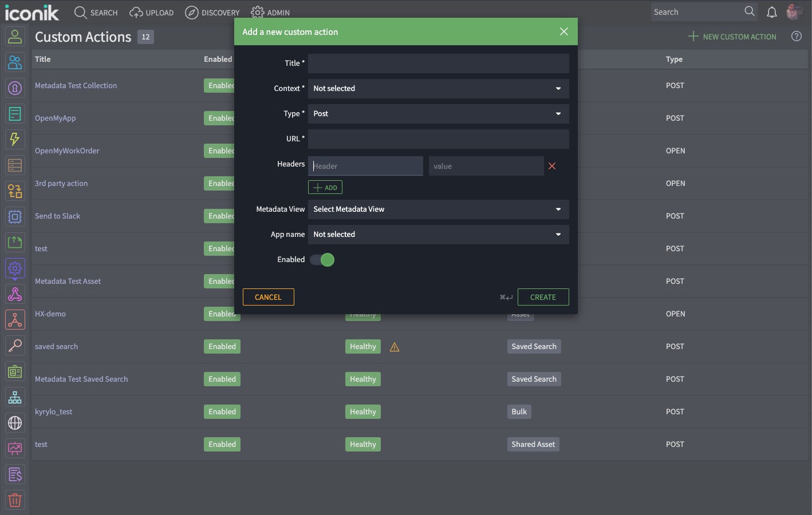Image resolution: width=812 pixels, height=515 pixels.
Task: Click the globe icon in the sidebar
Action: [x=15, y=422]
